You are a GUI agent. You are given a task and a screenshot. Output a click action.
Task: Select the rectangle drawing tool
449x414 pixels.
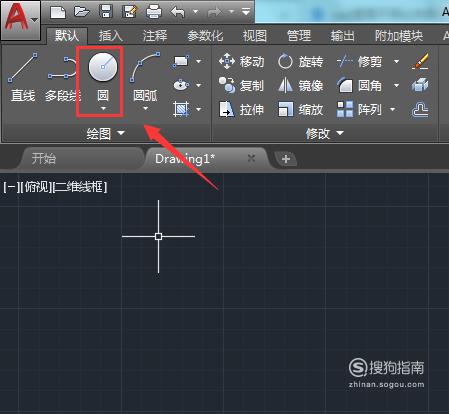click(x=181, y=62)
